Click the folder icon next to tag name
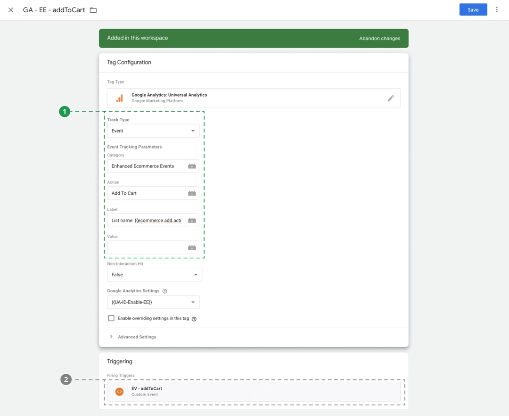This screenshot has height=420, width=509. (93, 10)
